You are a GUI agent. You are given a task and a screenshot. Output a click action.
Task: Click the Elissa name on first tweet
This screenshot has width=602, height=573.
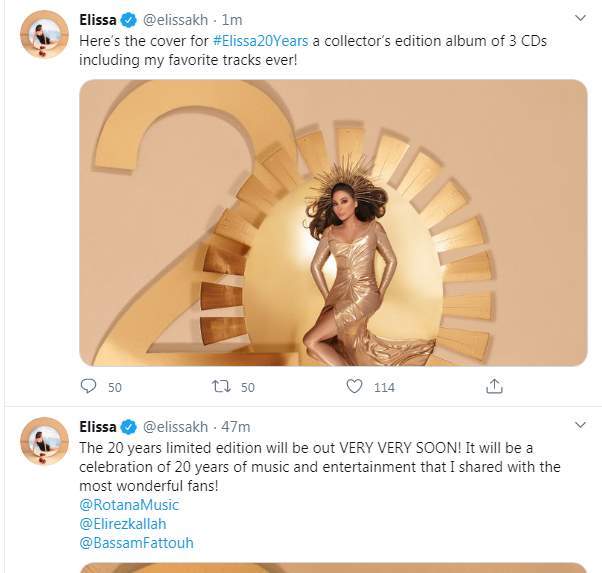pyautogui.click(x=97, y=20)
